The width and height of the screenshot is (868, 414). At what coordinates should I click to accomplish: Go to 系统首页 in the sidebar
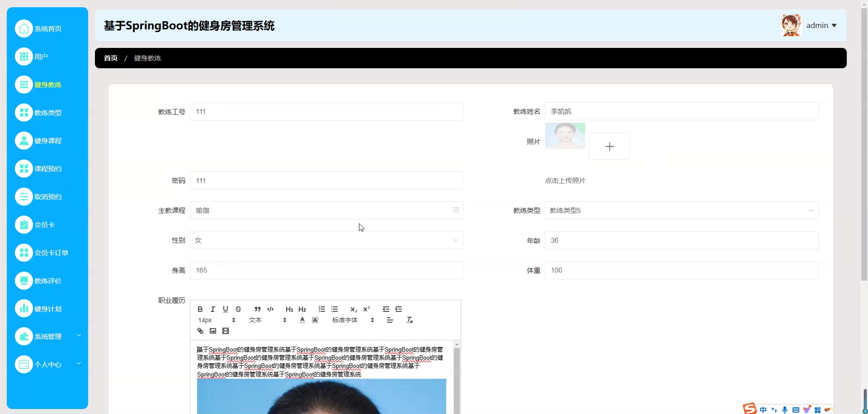pyautogui.click(x=47, y=28)
